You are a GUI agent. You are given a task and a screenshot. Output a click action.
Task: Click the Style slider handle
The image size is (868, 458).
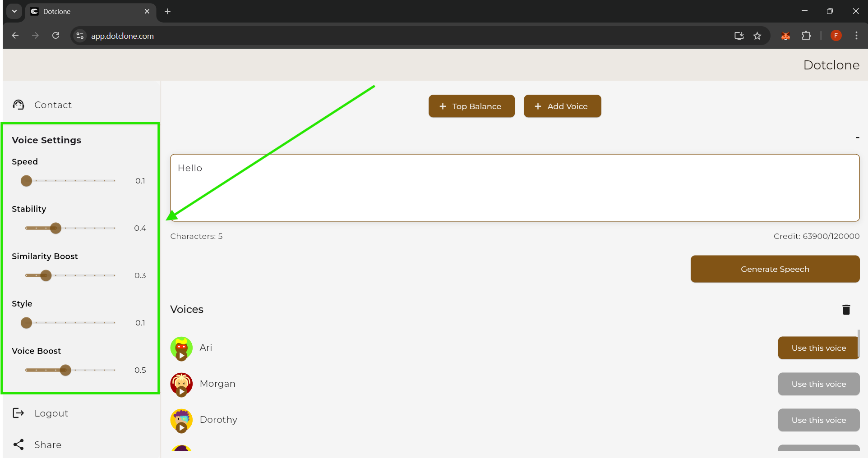[x=27, y=323]
